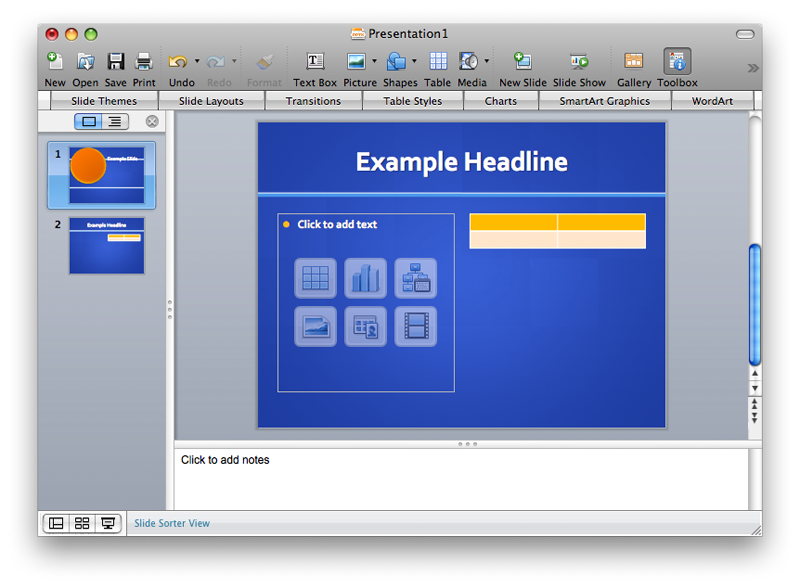Click the Print toolbar icon
Screen dimensions: 800x588
click(x=144, y=62)
